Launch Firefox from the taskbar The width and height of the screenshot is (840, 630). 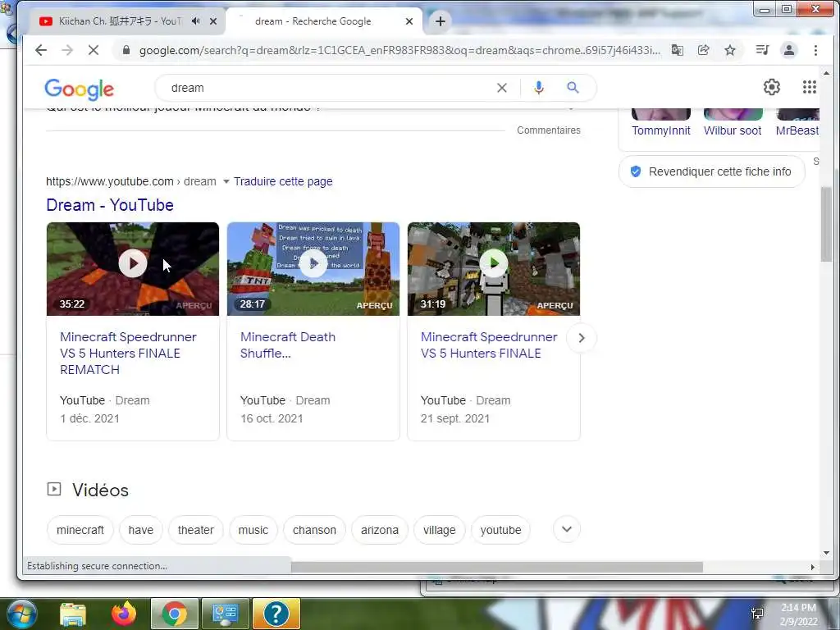pos(124,614)
